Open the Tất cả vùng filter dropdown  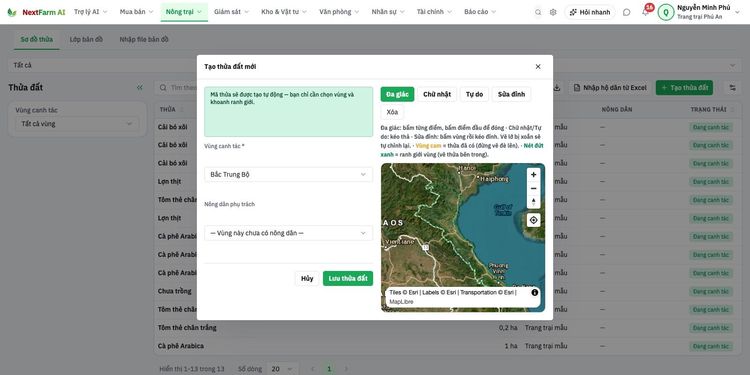77,124
